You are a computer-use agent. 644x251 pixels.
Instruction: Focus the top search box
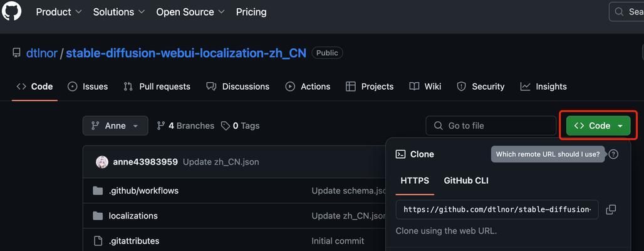pyautogui.click(x=626, y=12)
